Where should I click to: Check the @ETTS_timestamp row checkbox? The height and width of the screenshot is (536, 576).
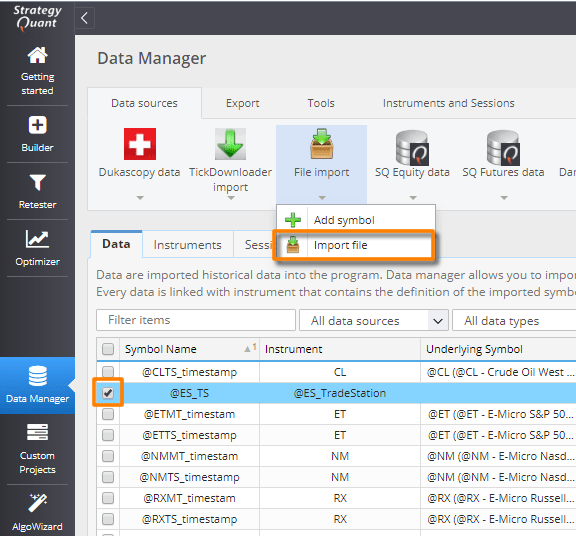(108, 435)
